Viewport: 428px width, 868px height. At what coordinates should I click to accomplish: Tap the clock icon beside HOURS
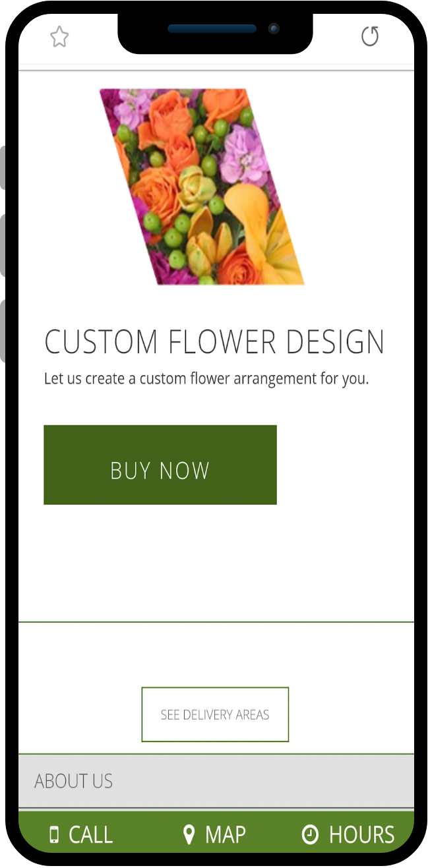point(310,834)
